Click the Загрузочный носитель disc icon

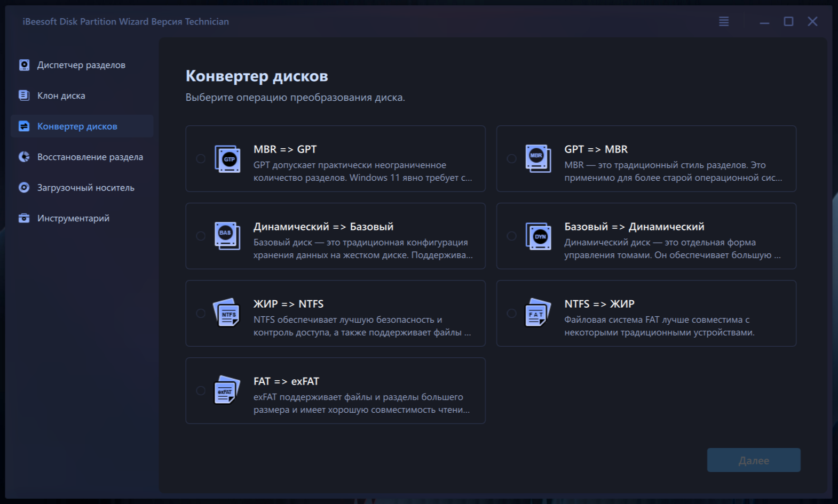[24, 188]
